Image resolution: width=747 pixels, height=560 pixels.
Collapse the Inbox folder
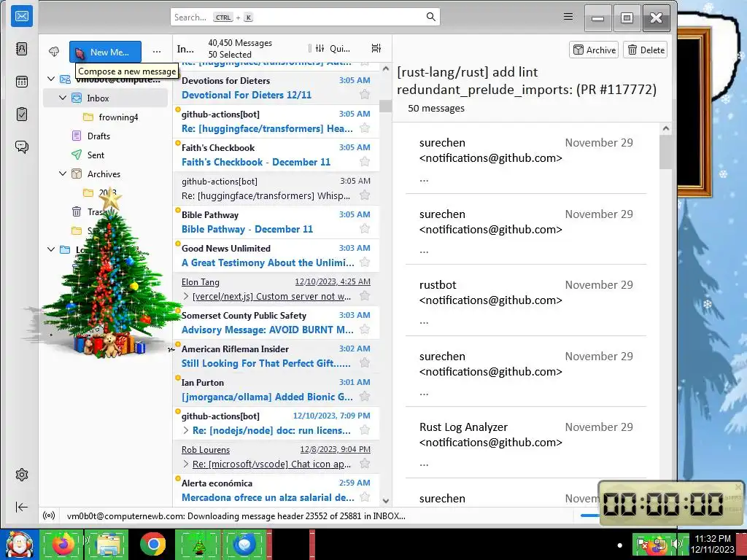(x=63, y=98)
